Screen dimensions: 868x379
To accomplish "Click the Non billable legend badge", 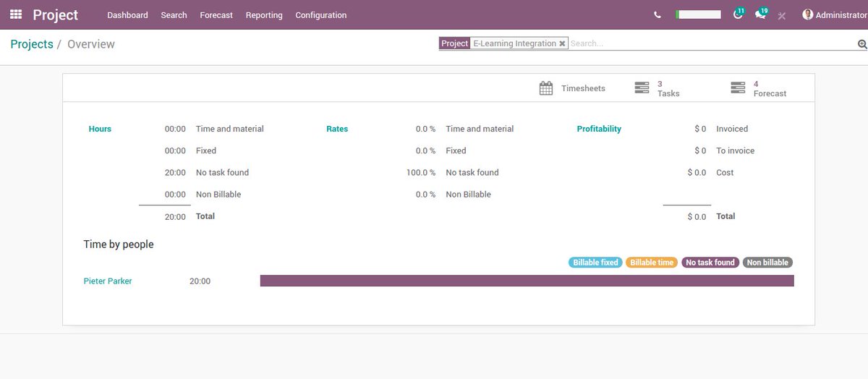I will (767, 263).
